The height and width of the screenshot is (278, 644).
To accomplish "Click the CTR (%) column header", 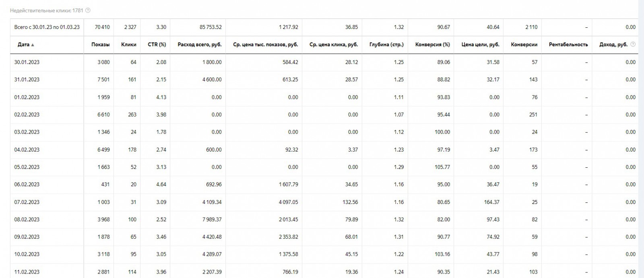I will point(157,45).
